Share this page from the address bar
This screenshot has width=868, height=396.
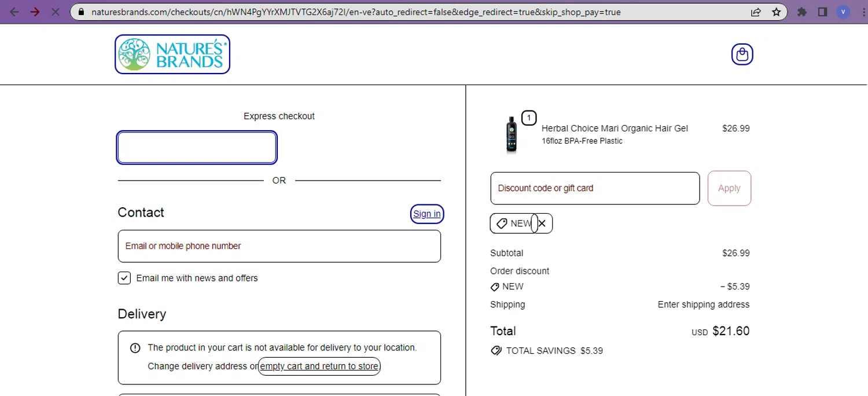pos(756,12)
